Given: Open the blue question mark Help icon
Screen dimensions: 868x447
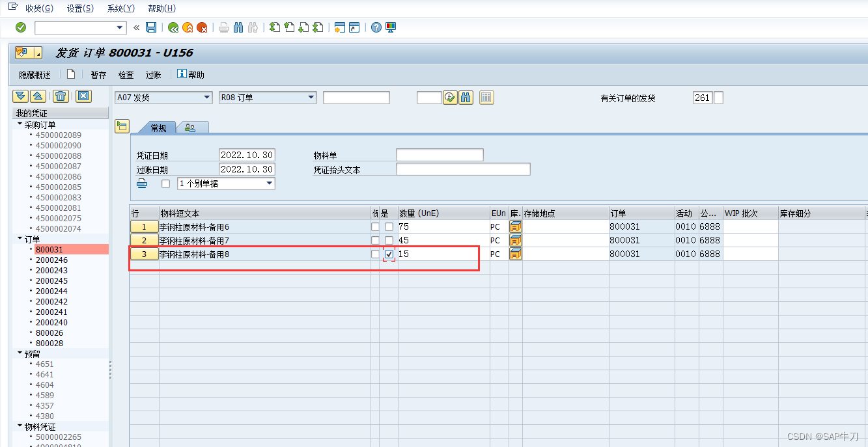Looking at the screenshot, I should [376, 27].
